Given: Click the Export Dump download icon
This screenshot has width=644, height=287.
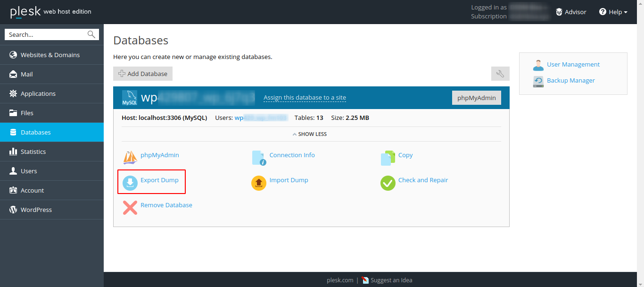Looking at the screenshot, I should tap(129, 182).
